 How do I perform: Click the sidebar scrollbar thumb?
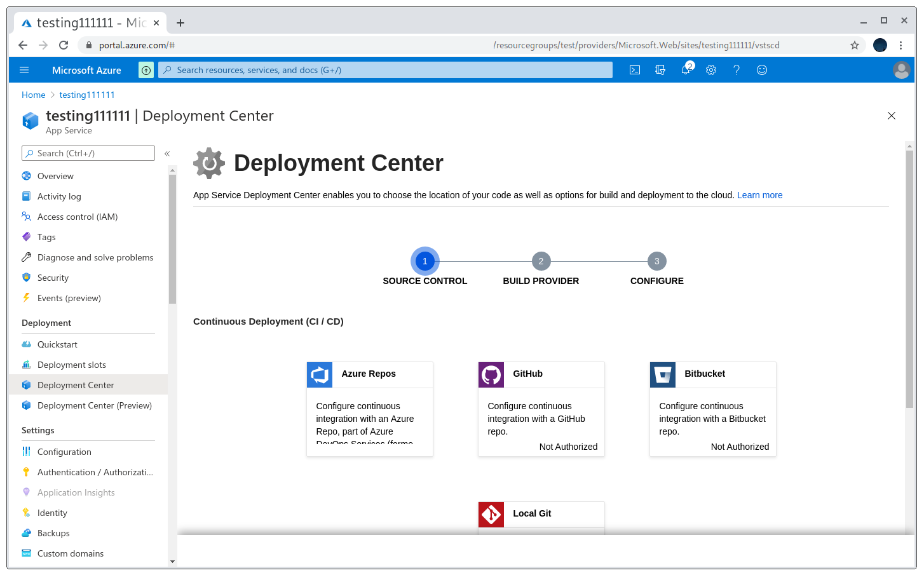coord(172,239)
